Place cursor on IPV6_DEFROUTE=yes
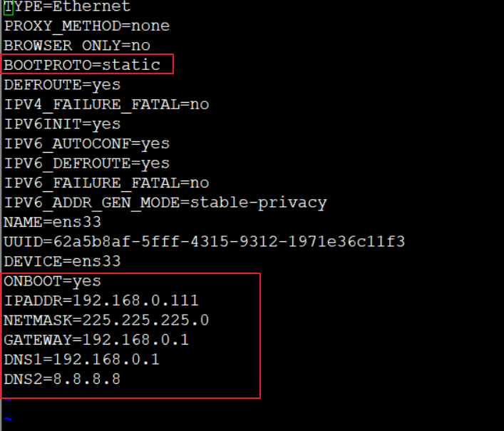Screen dimensions: 504x431 (x=87, y=163)
